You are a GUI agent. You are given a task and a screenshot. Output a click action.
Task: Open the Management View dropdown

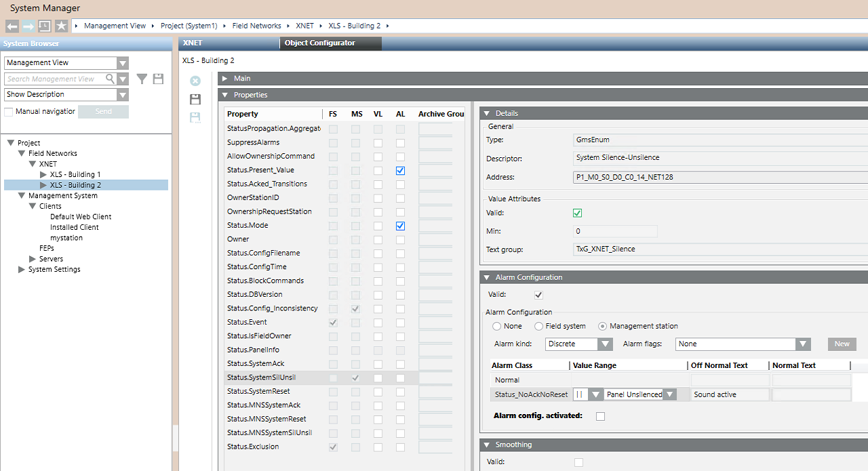pos(122,63)
